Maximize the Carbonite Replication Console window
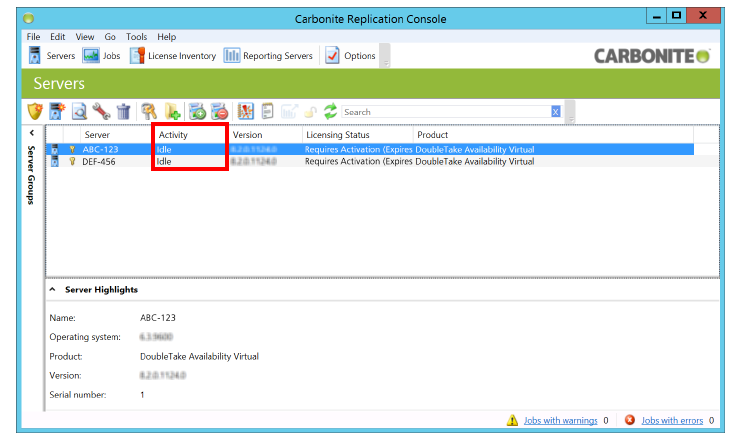This screenshot has height=446, width=742. pyautogui.click(x=676, y=16)
